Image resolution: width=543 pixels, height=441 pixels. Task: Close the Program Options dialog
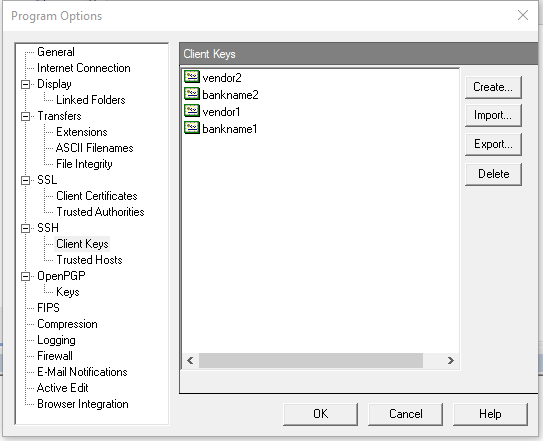point(523,15)
